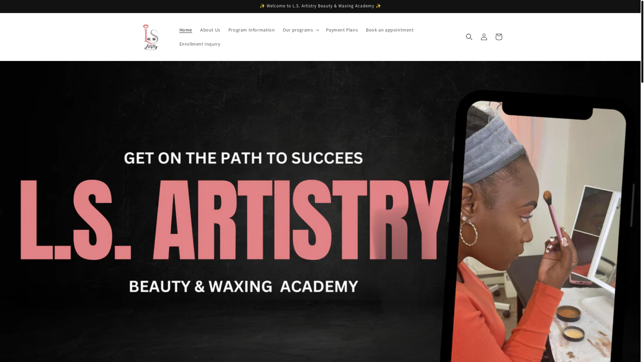Click the account log in icon
This screenshot has height=362, width=644.
[484, 37]
